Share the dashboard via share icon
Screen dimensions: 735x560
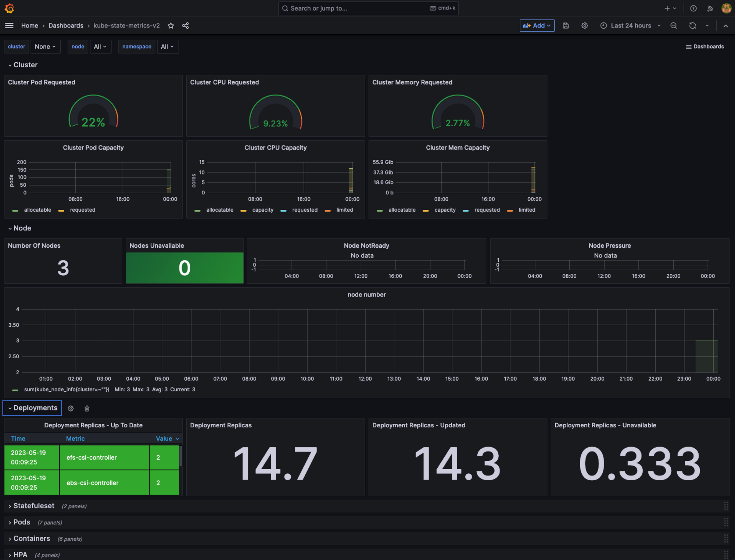tap(186, 25)
